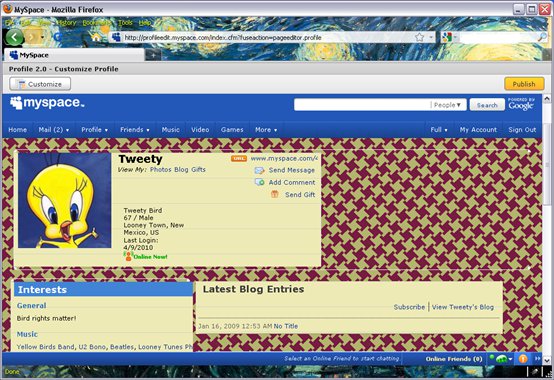Click the Firefox back arrow button

[x=14, y=37]
